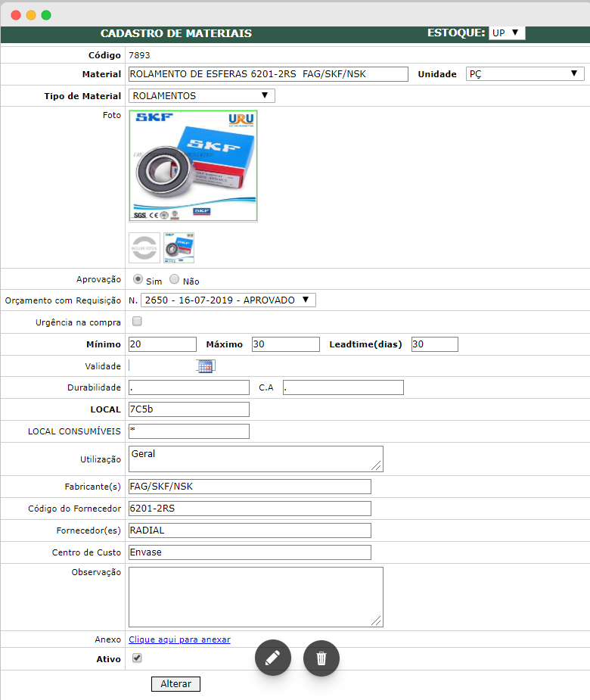Click the round pencil edit button
This screenshot has width=590, height=700.
(273, 658)
